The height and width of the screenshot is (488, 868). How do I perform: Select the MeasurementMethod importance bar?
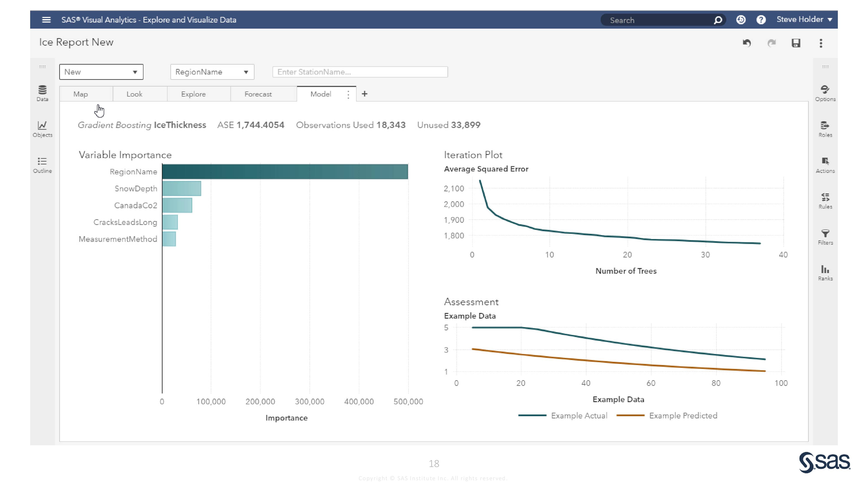tap(169, 239)
